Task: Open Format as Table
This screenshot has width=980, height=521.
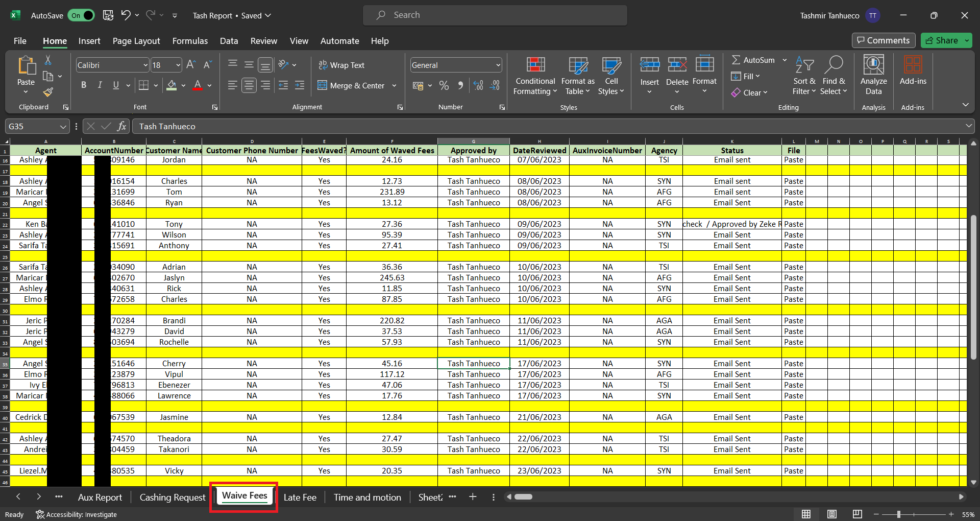Action: (x=578, y=76)
